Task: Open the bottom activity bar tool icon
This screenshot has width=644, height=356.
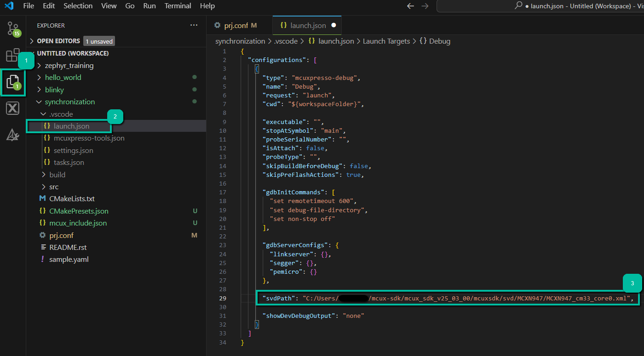Action: [13, 135]
